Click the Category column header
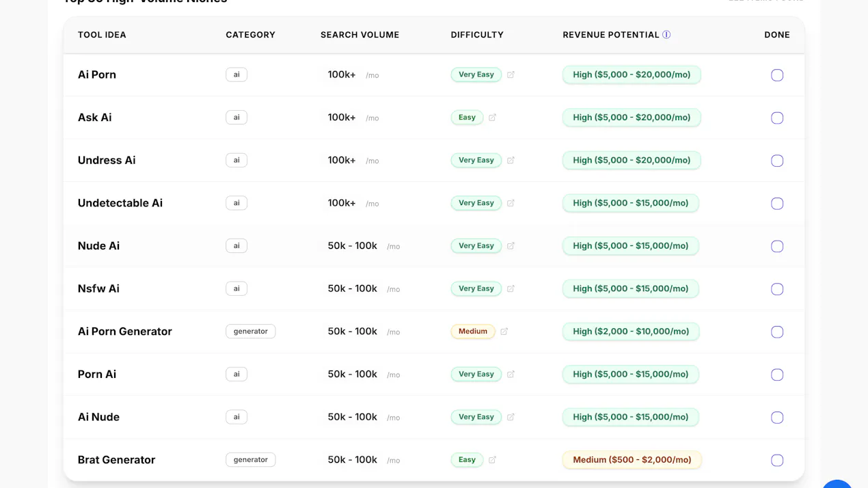868x488 pixels. 250,35
